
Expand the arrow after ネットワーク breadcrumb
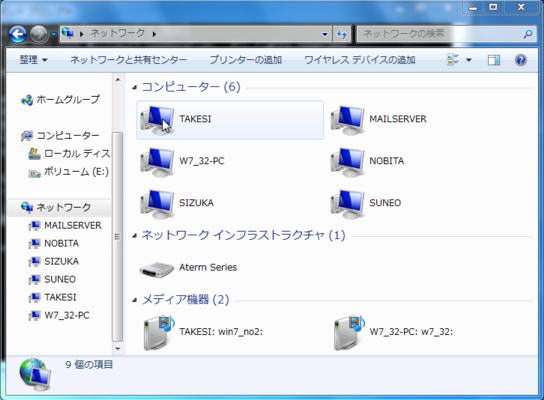click(x=154, y=34)
